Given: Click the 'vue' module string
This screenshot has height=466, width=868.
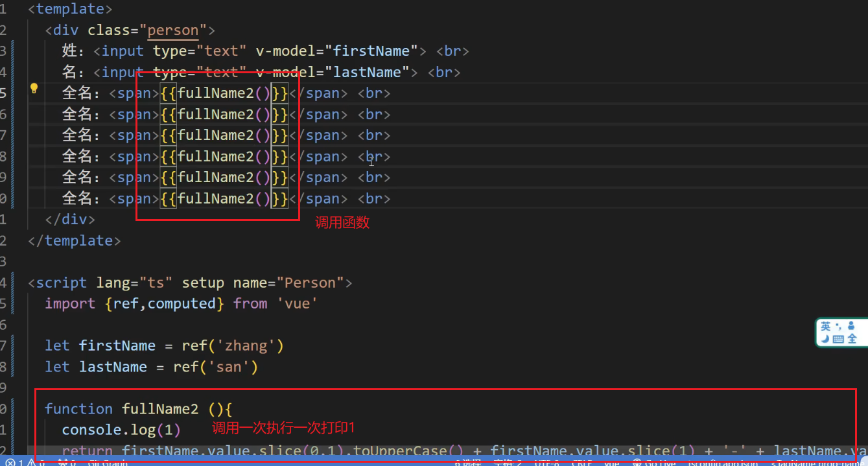Looking at the screenshot, I should click(x=297, y=304).
